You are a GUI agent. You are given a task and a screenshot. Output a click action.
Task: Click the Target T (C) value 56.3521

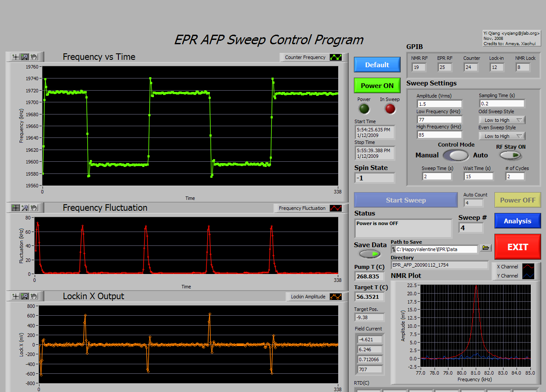click(369, 297)
